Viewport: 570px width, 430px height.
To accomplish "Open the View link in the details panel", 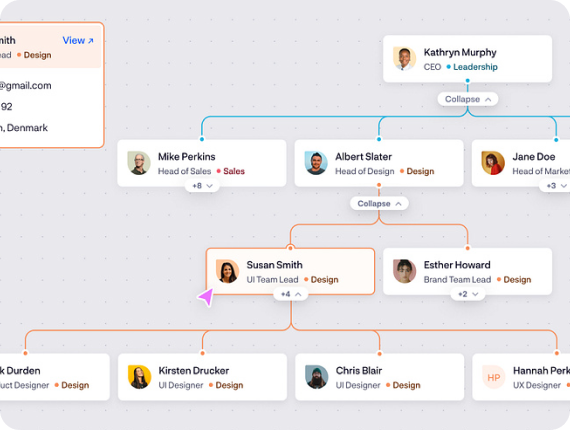I will tap(78, 40).
